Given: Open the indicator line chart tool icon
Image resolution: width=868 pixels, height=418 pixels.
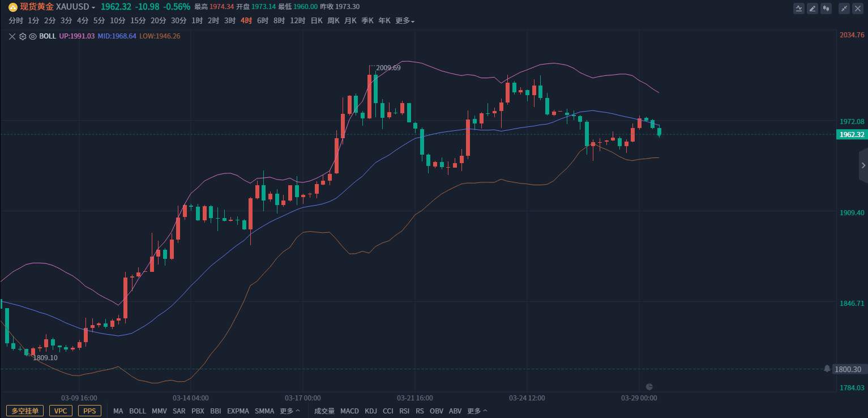Looking at the screenshot, I should coord(798,8).
